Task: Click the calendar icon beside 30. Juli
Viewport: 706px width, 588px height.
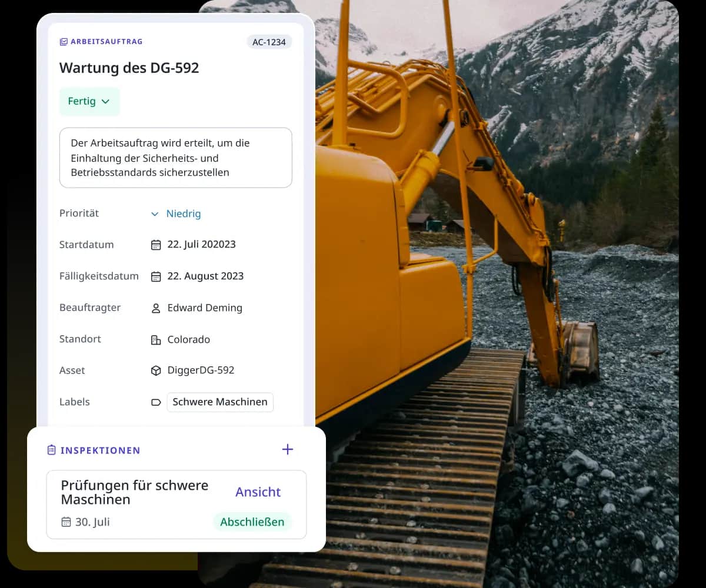Action: click(x=66, y=522)
